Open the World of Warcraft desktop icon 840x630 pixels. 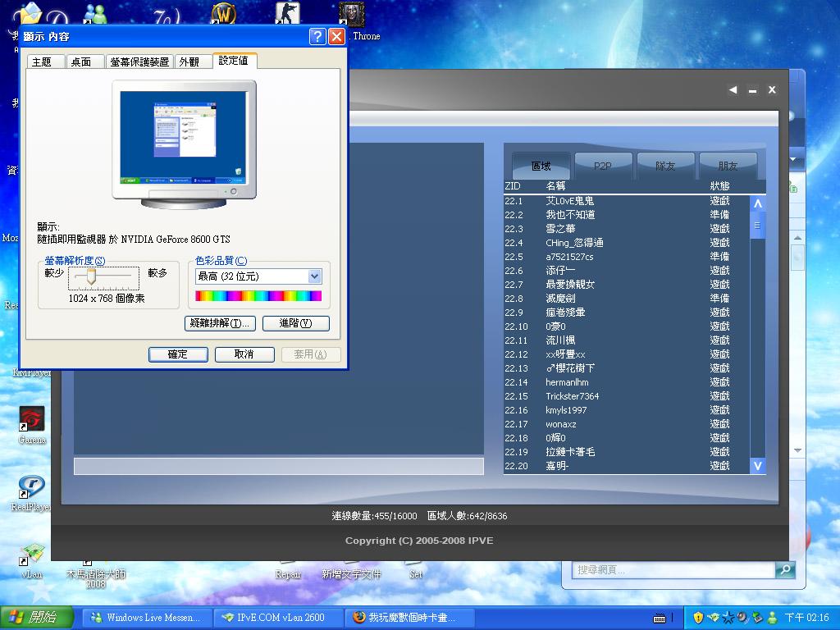click(224, 14)
